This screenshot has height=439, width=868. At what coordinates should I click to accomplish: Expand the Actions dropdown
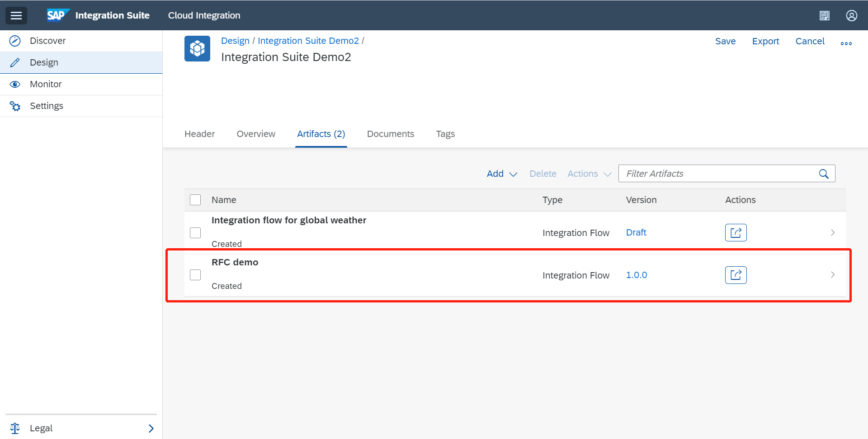click(x=589, y=174)
